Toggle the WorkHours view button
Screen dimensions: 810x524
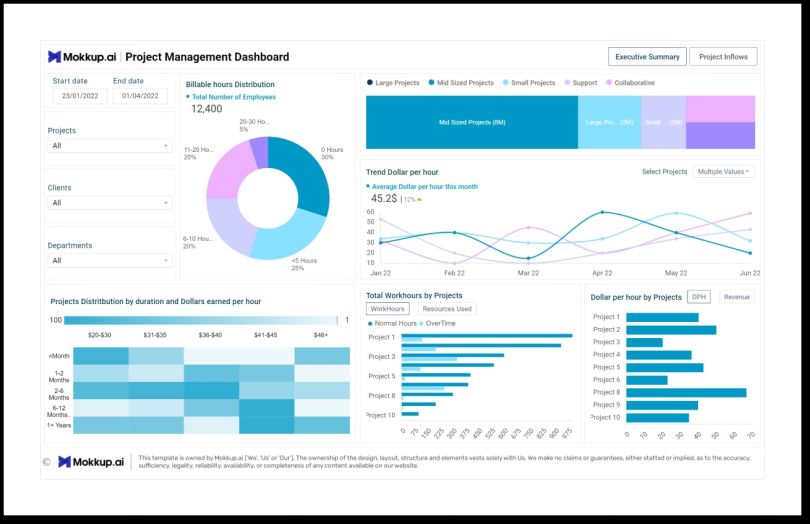point(387,309)
